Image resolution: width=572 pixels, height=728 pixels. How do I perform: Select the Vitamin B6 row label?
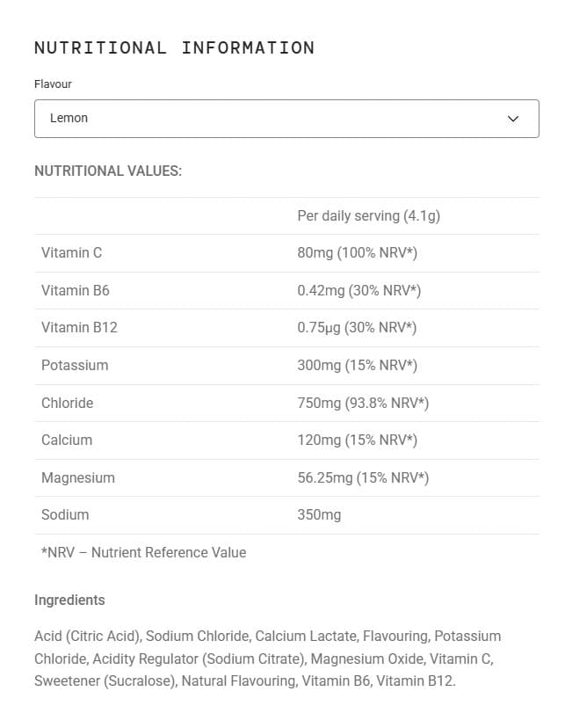pyautogui.click(x=76, y=290)
